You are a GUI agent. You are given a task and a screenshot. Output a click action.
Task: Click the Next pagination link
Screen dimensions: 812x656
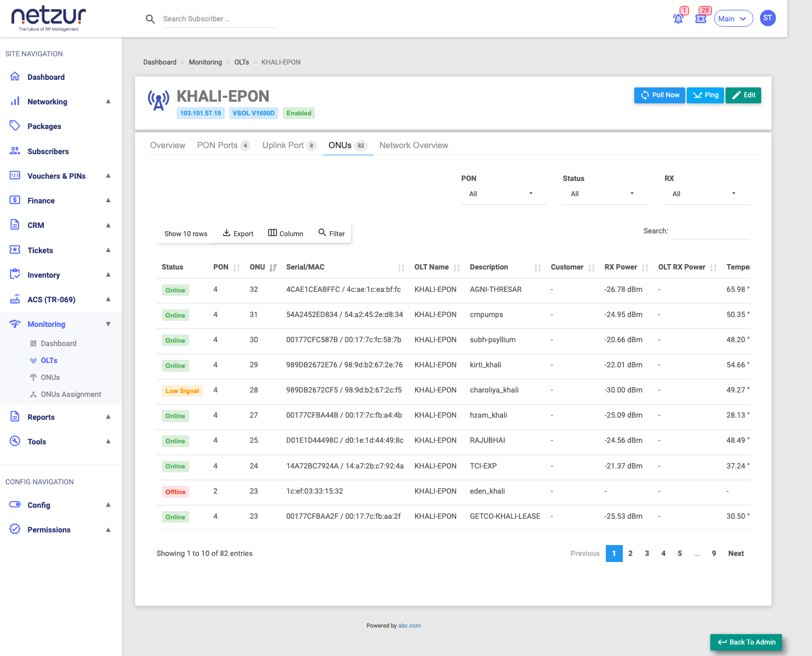(736, 553)
